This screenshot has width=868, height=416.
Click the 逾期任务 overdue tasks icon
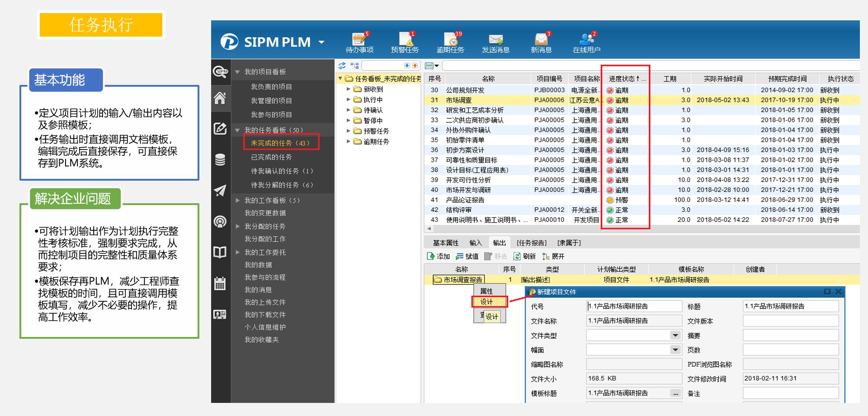(450, 42)
